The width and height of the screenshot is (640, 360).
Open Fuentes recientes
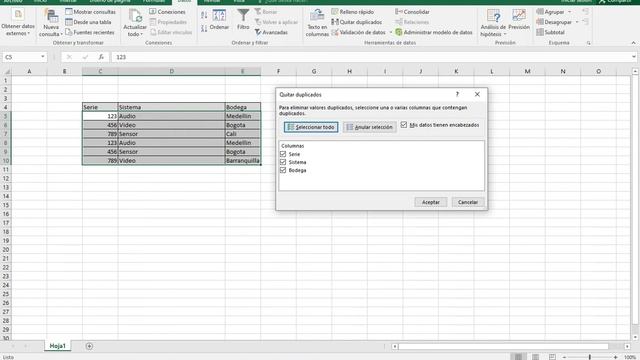pyautogui.click(x=90, y=32)
